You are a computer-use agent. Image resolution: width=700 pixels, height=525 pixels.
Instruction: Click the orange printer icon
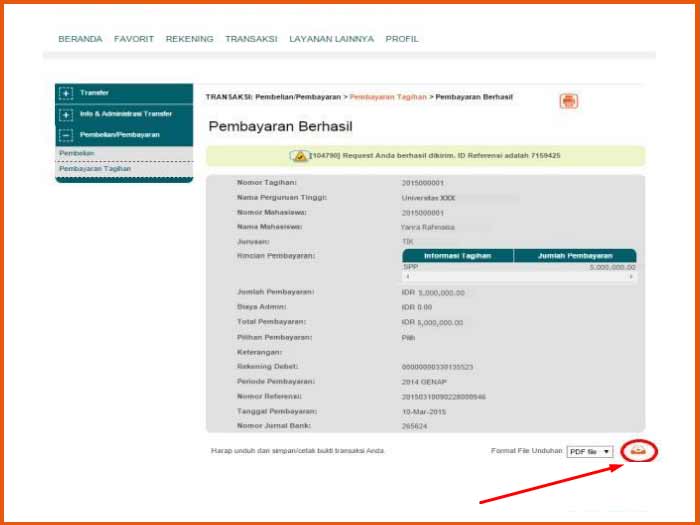click(x=569, y=101)
